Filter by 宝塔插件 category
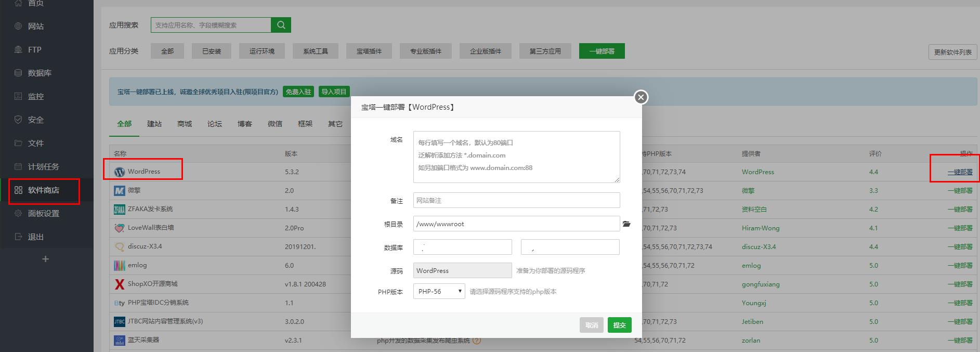The image size is (980, 352). pos(369,51)
